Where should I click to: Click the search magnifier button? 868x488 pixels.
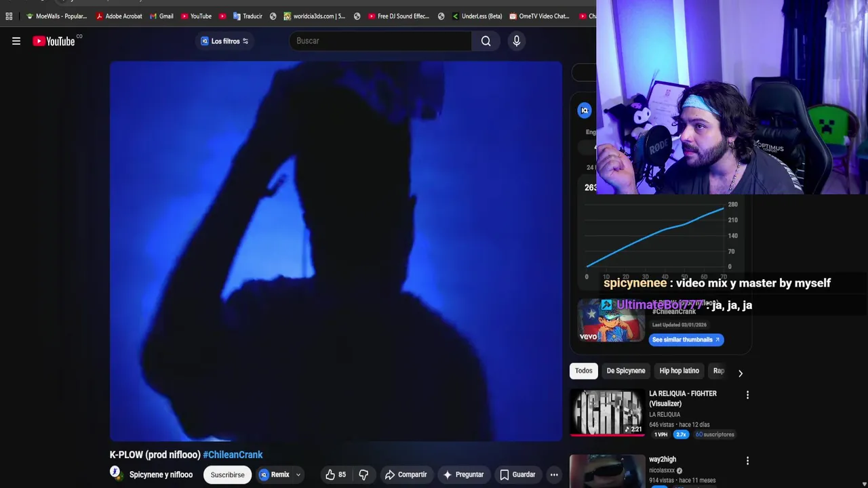486,41
